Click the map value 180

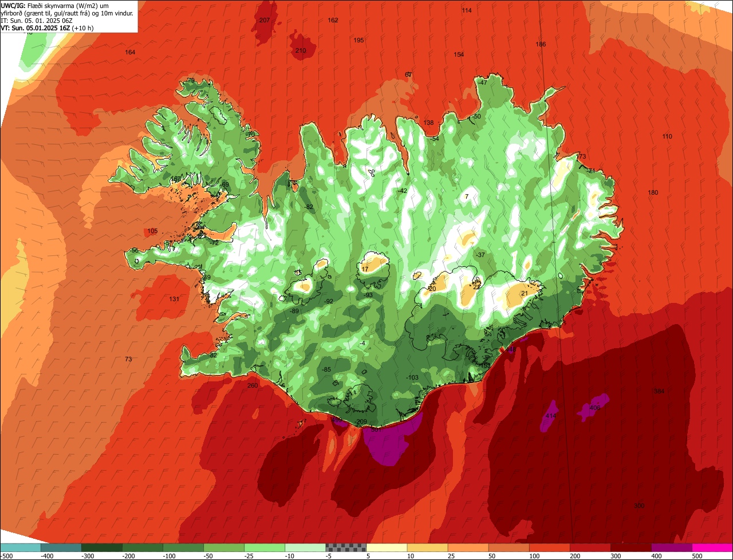tap(653, 192)
